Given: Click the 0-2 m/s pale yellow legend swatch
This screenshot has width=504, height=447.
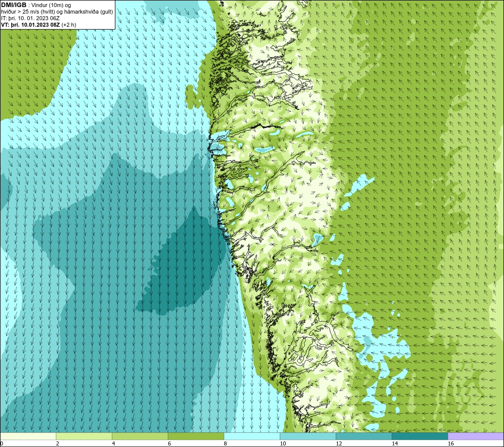Looking at the screenshot, I should 28,436.
